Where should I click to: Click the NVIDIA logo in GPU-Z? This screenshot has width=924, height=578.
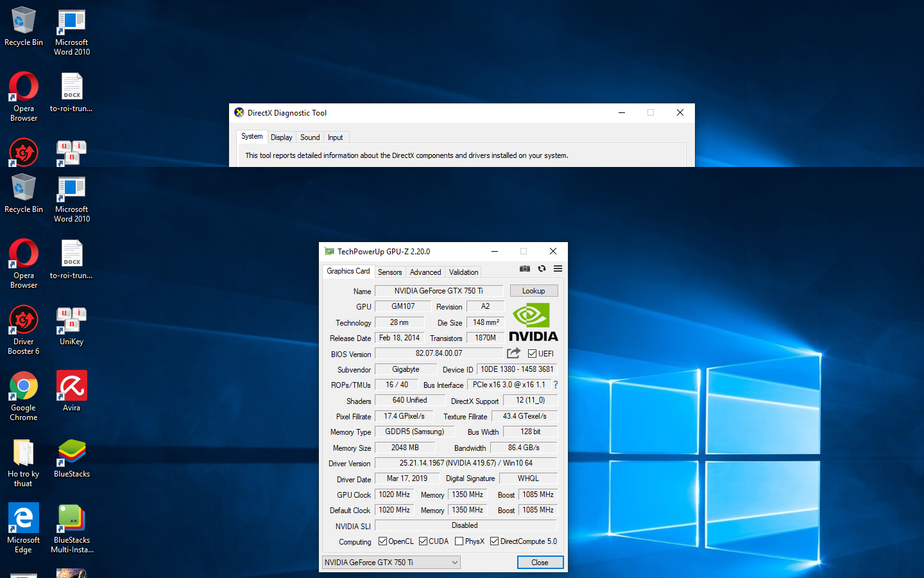point(533,322)
